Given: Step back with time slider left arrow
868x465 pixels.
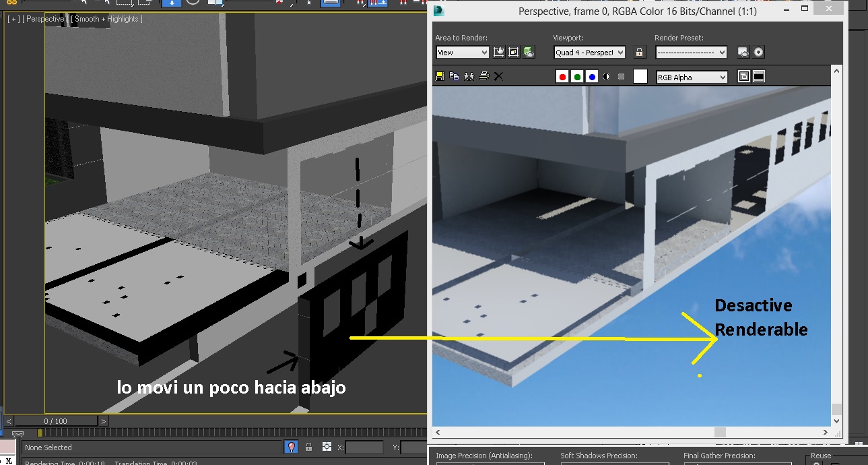Looking at the screenshot, I should tap(9, 421).
